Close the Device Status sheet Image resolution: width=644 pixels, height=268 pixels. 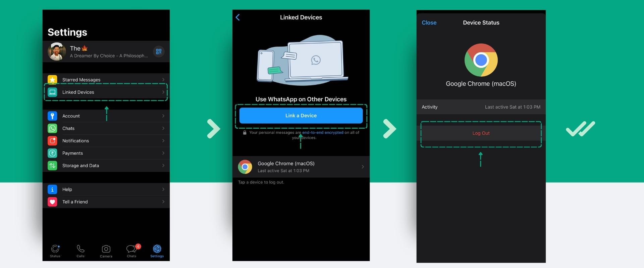coord(429,23)
